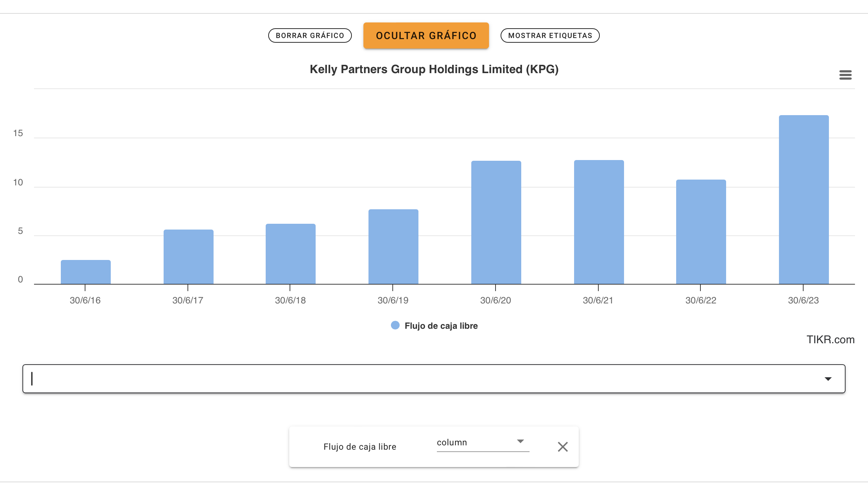This screenshot has width=868, height=483.
Task: Click the 30/6/21 bar
Action: [599, 222]
